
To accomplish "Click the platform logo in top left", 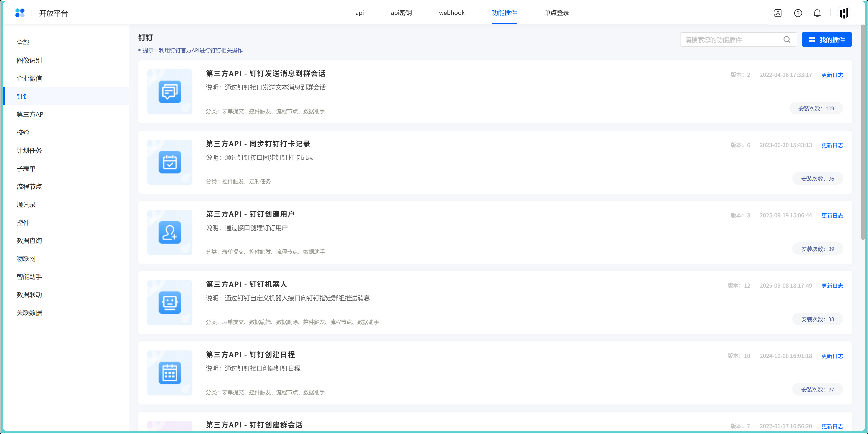I will (20, 13).
